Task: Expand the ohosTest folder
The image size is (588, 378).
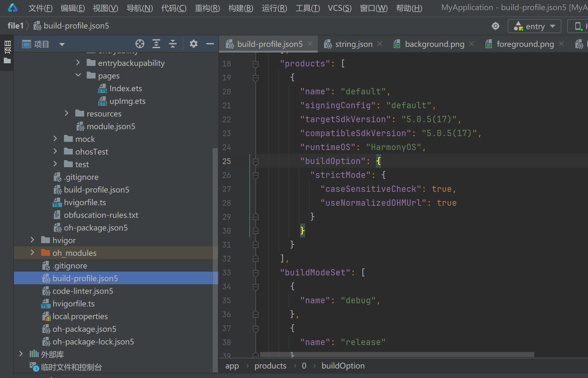Action: click(x=55, y=151)
